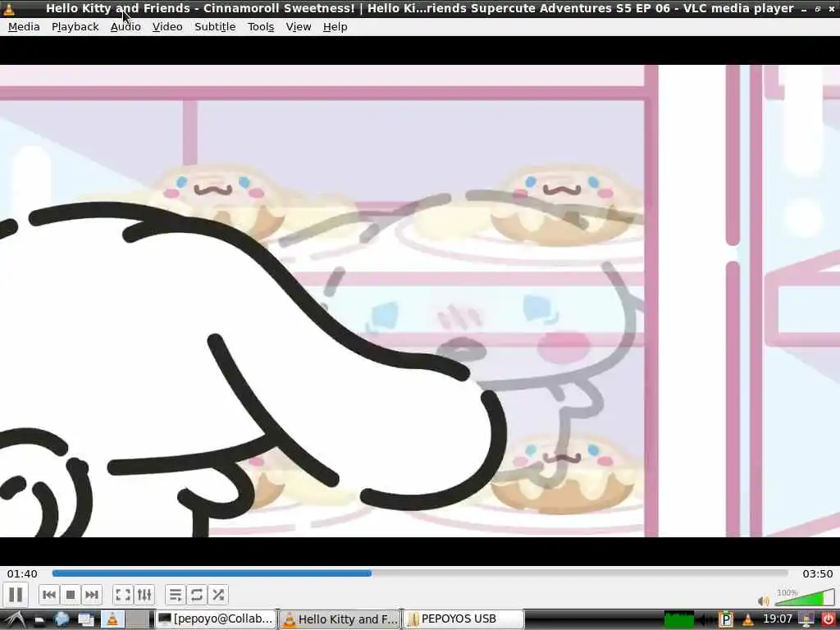Seek in video via the progress bar
This screenshot has width=840, height=630.
tap(420, 573)
